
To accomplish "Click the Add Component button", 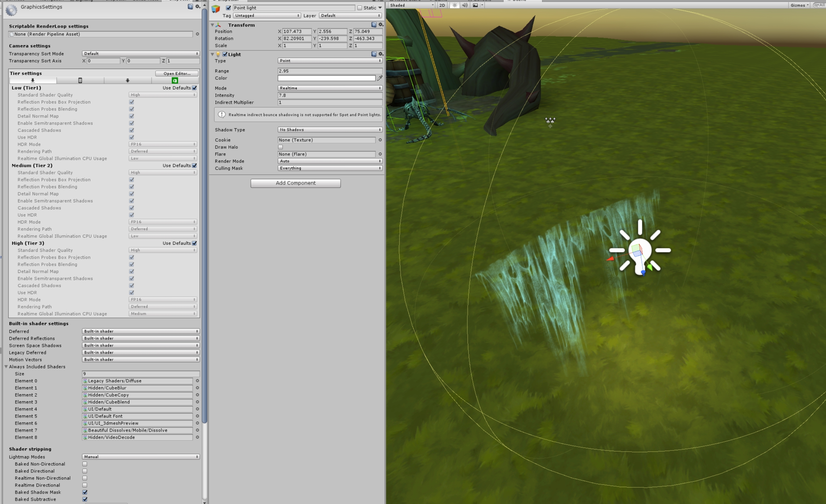I will click(295, 183).
